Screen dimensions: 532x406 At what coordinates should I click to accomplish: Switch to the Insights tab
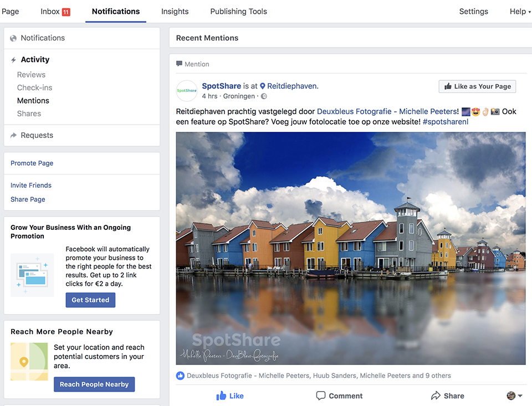tap(175, 12)
